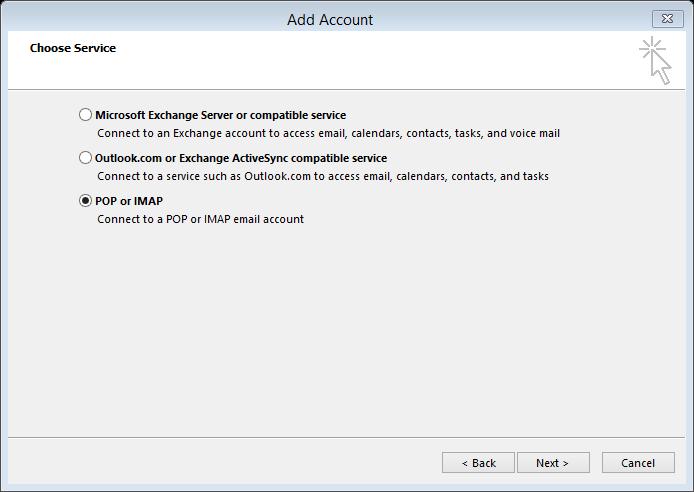Click the "Connect to an Exchange account" description

[x=328, y=133]
